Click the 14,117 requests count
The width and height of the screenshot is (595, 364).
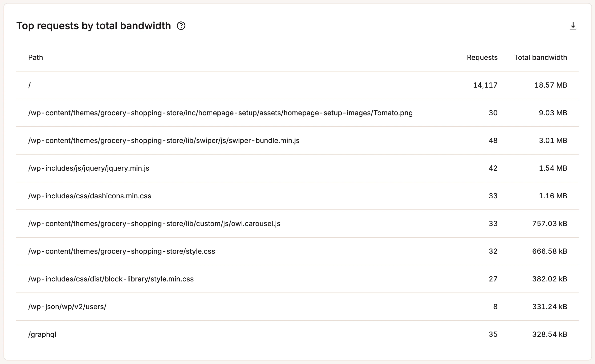(x=485, y=85)
